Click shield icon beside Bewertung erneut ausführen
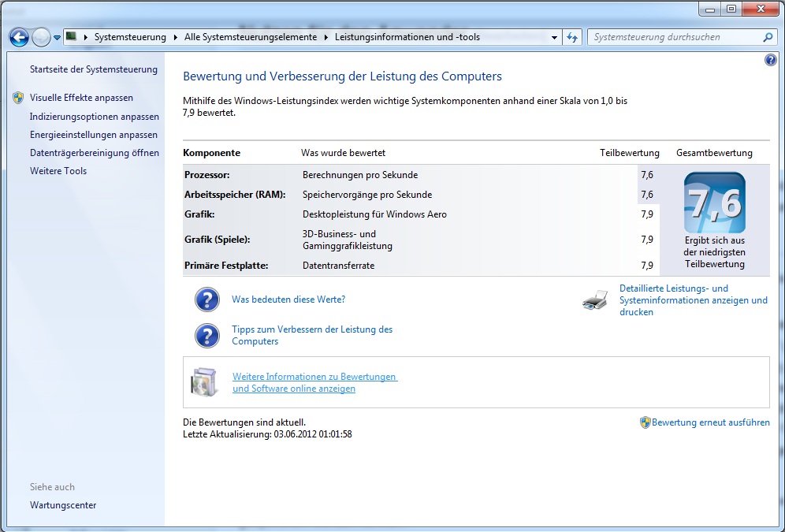Viewport: 785px width, 532px height. click(x=645, y=422)
